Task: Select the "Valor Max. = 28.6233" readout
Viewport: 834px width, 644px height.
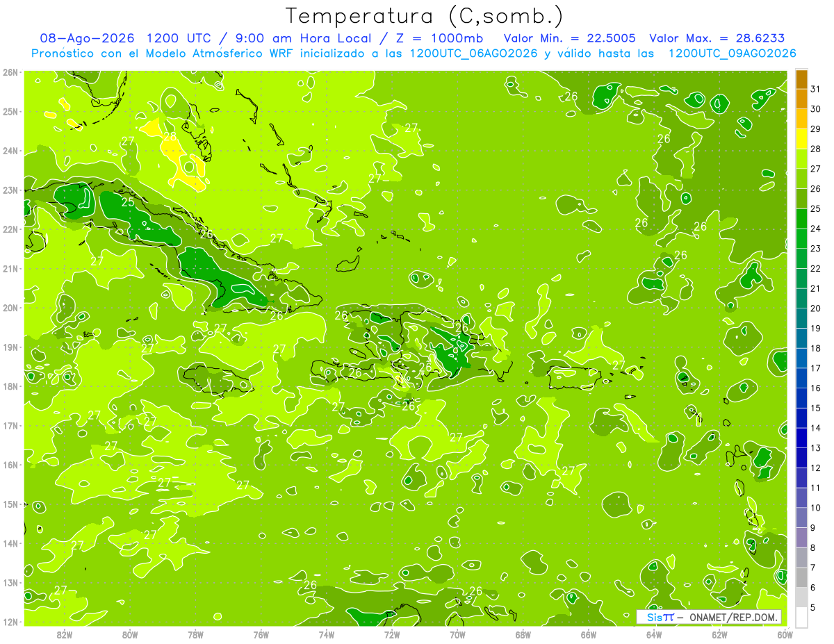Action: click(x=717, y=38)
